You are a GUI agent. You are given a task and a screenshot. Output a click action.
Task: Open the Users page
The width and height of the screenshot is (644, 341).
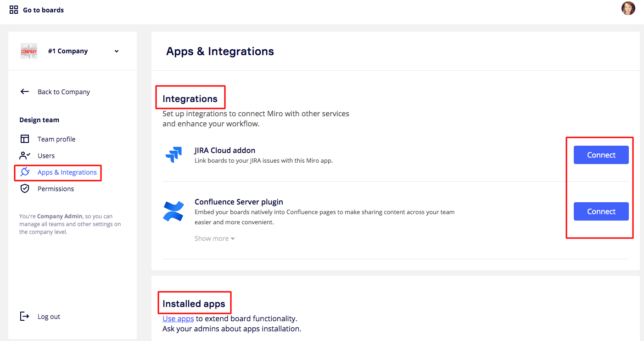tap(46, 156)
